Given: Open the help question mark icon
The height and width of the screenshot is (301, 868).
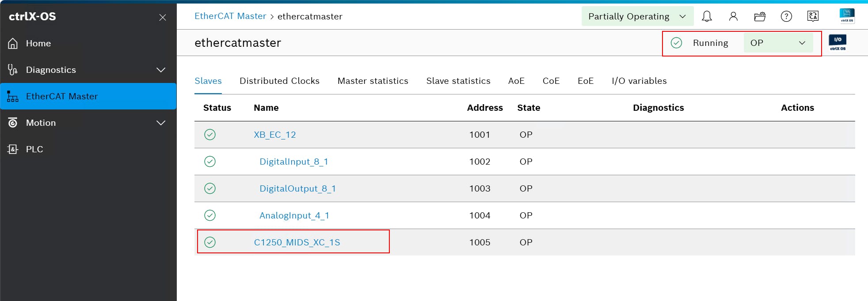Looking at the screenshot, I should [786, 16].
